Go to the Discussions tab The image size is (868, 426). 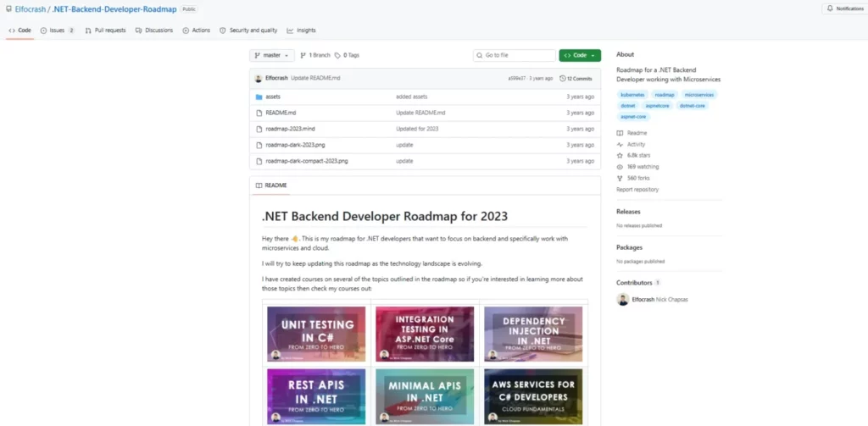pyautogui.click(x=154, y=30)
